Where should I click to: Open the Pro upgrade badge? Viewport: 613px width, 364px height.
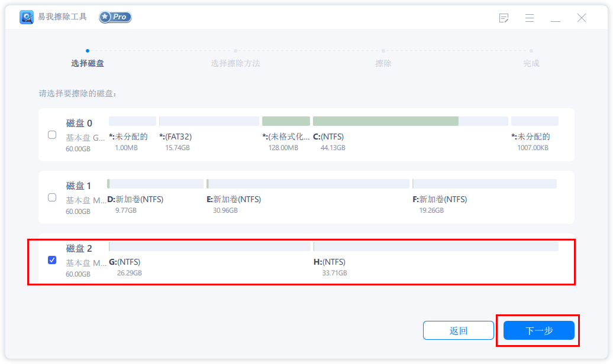[114, 17]
